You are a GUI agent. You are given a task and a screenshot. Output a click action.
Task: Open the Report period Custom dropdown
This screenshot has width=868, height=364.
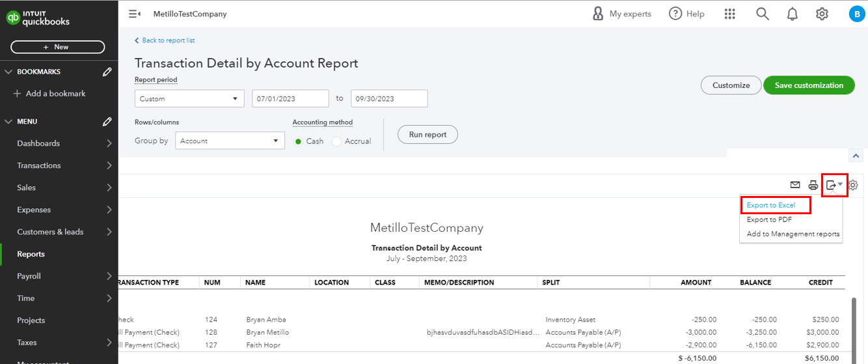coord(189,99)
